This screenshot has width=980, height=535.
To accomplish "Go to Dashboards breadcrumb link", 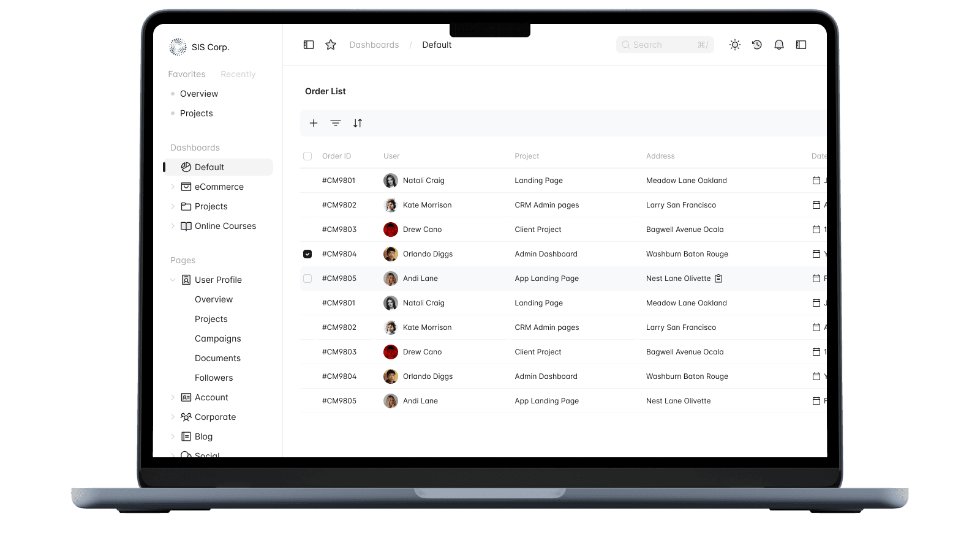I will (374, 45).
